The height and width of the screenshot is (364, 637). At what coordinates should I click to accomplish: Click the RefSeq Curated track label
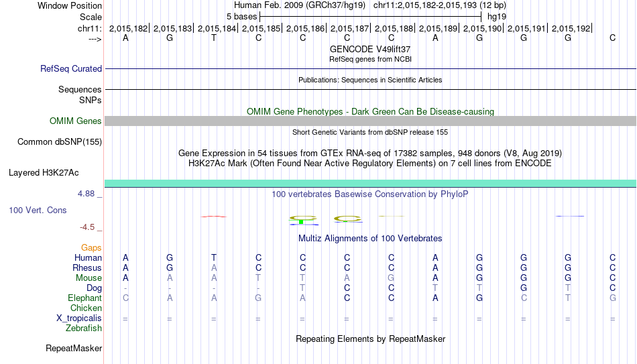click(70, 68)
